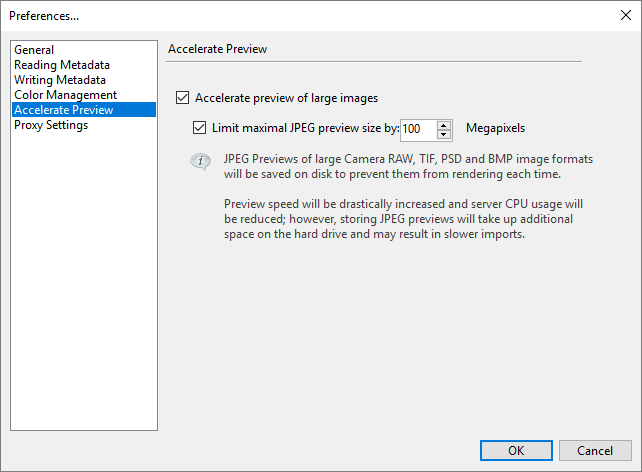Go to Writing Metadata settings
Image resolution: width=642 pixels, height=472 pixels.
coord(60,80)
